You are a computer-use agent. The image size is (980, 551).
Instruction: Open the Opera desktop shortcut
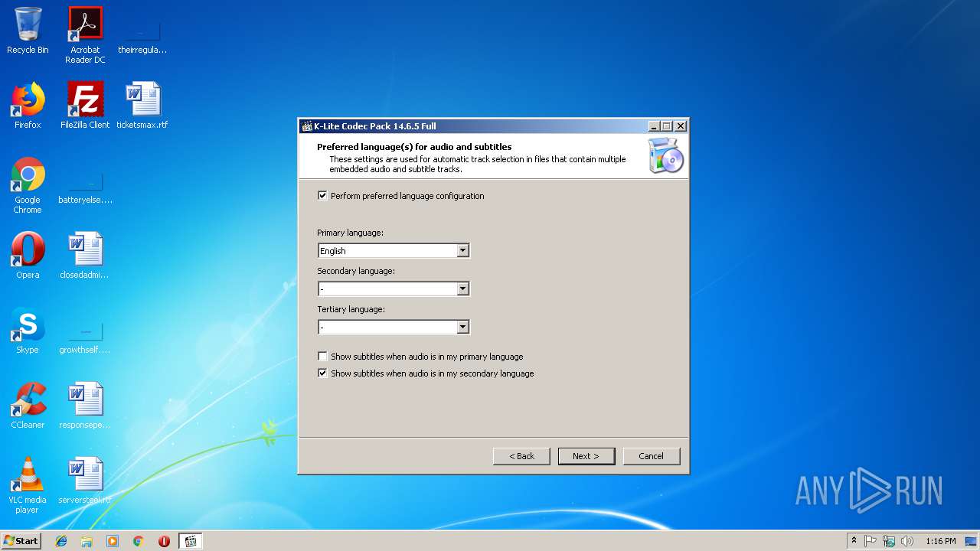click(28, 256)
